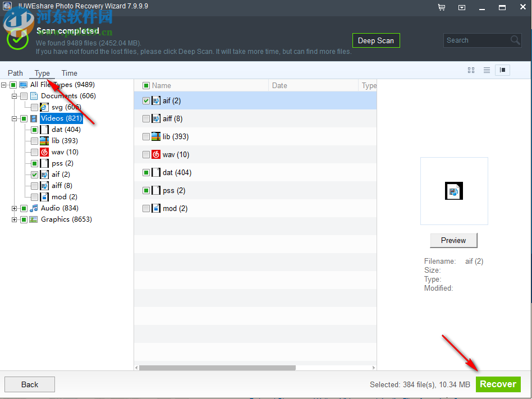Start a Deep Scan
The width and height of the screenshot is (532, 399).
coord(376,40)
